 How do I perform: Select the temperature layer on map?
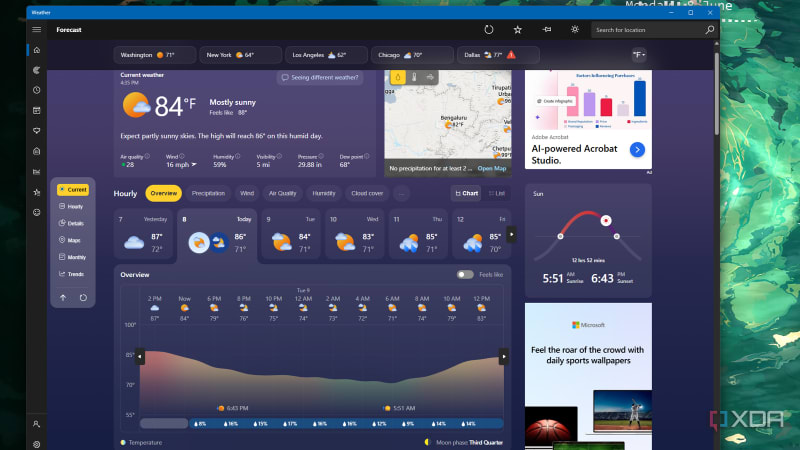coord(414,78)
